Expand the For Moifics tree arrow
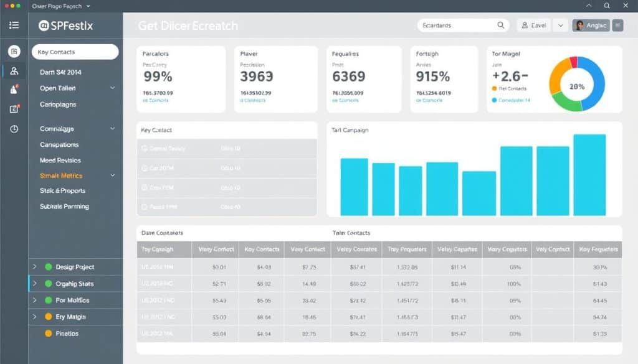This screenshot has width=638, height=364. tap(35, 300)
